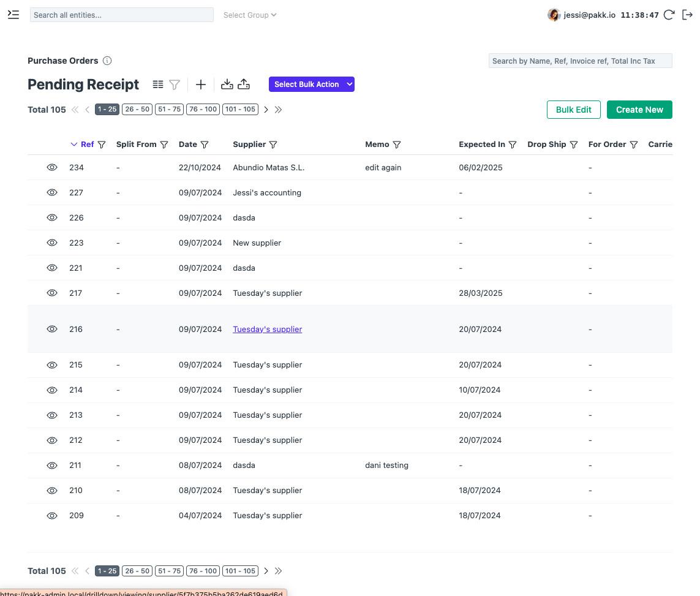
Task: Log out using the exit icon
Action: [x=687, y=15]
